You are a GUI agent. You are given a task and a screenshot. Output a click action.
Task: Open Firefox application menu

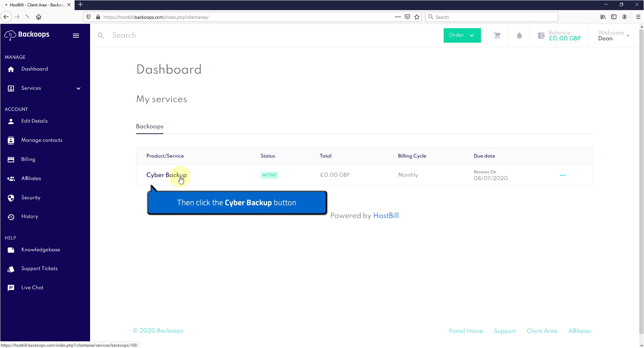638,17
